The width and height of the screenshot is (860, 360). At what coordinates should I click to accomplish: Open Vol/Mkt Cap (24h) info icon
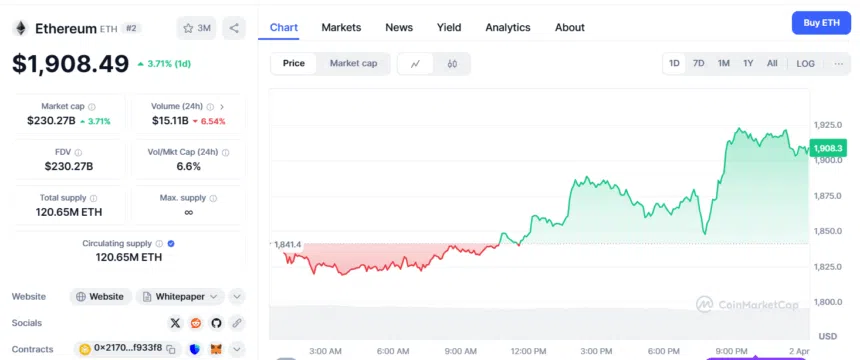(x=225, y=153)
